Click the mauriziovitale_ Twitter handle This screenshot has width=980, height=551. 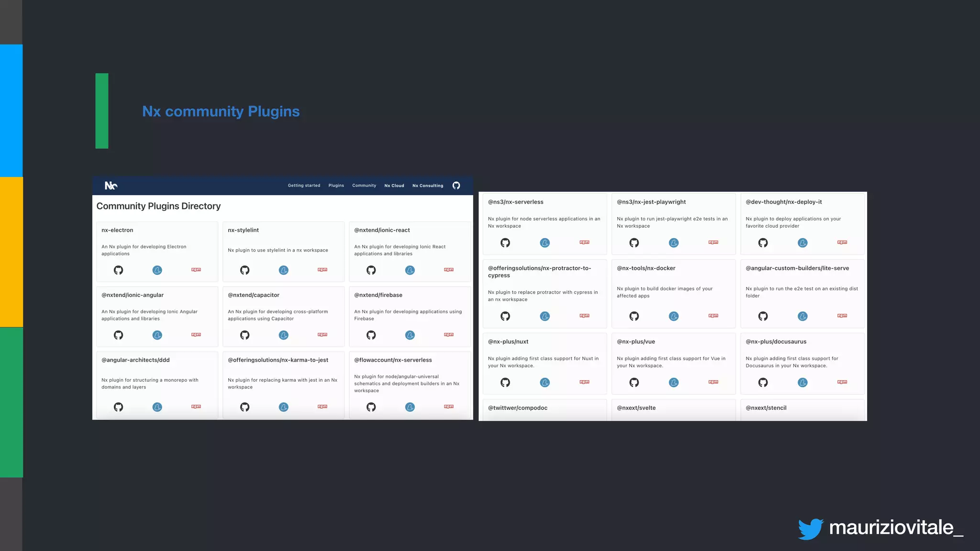tap(896, 528)
